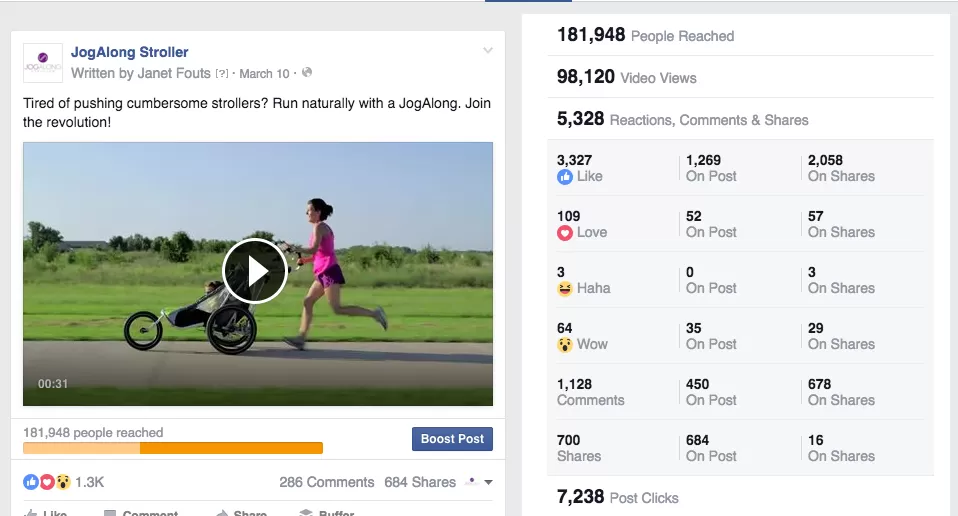Viewport: 958px width, 516px height.
Task: Click the [?] help icon beside Janet Fouts
Action: click(x=222, y=74)
